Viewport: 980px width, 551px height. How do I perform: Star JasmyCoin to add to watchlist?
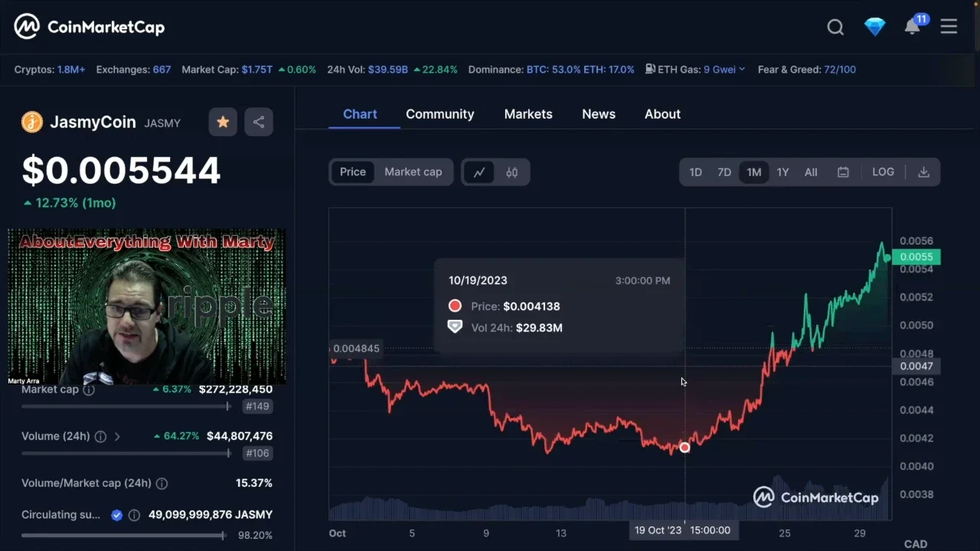223,122
